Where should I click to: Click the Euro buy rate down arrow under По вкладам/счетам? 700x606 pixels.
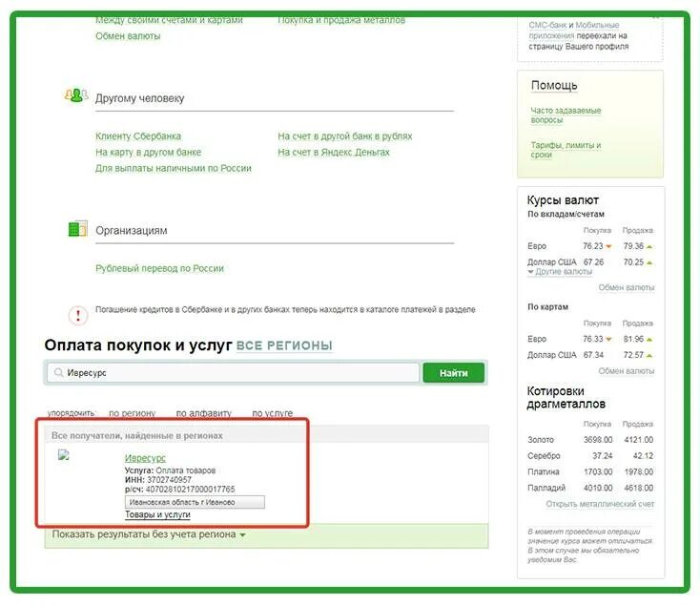click(608, 246)
